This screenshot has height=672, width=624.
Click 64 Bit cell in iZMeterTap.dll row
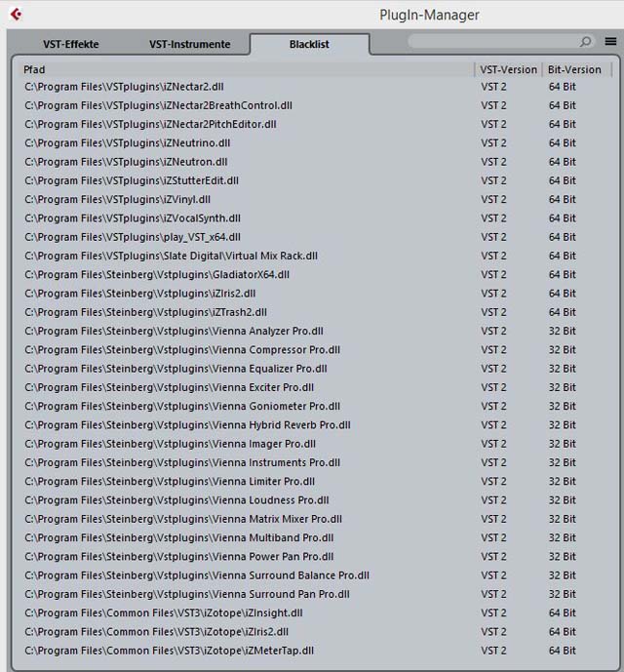563,651
